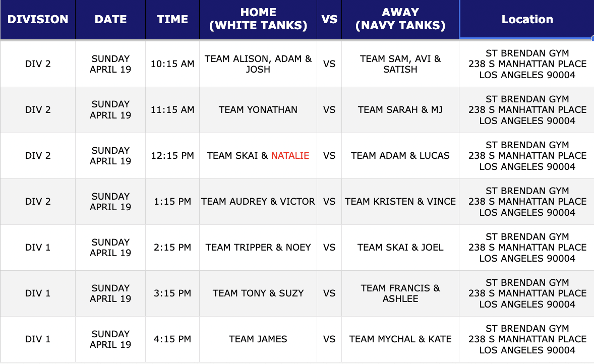This screenshot has height=364, width=594.
Task: Click the TEAM TONY & SUZY cell
Action: (x=258, y=293)
